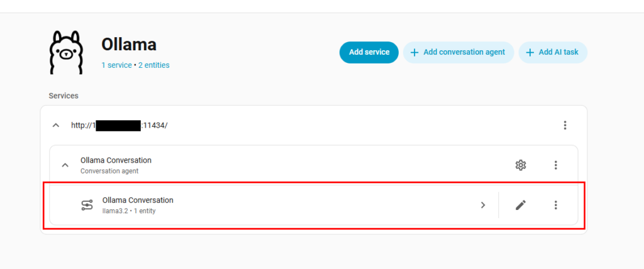Open the "2 entities" link
This screenshot has width=644, height=269.
click(153, 65)
